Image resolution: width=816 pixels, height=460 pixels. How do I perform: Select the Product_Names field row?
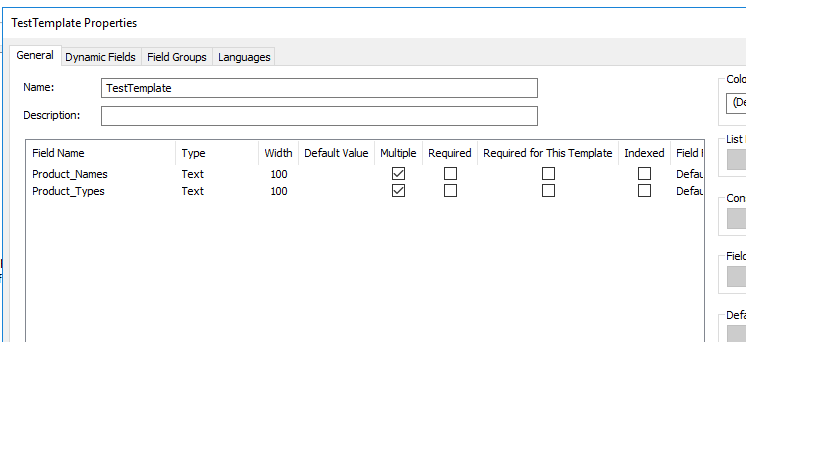pos(70,174)
